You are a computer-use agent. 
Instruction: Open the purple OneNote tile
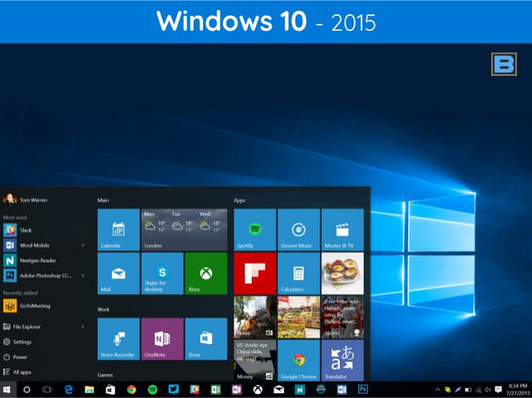click(x=162, y=339)
